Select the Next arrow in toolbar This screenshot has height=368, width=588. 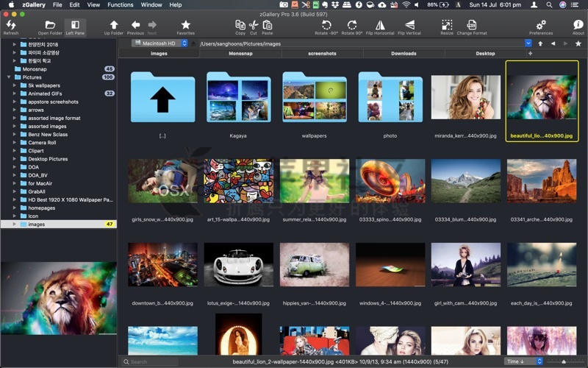tap(152, 27)
